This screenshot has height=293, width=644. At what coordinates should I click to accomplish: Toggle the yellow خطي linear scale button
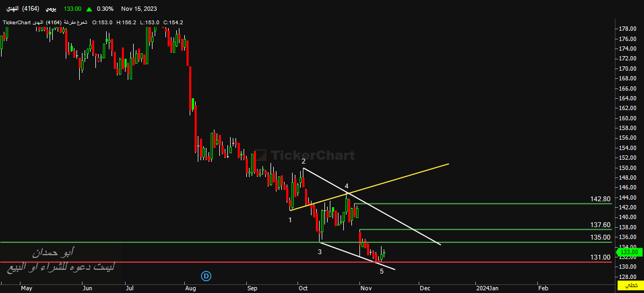pyautogui.click(x=631, y=285)
